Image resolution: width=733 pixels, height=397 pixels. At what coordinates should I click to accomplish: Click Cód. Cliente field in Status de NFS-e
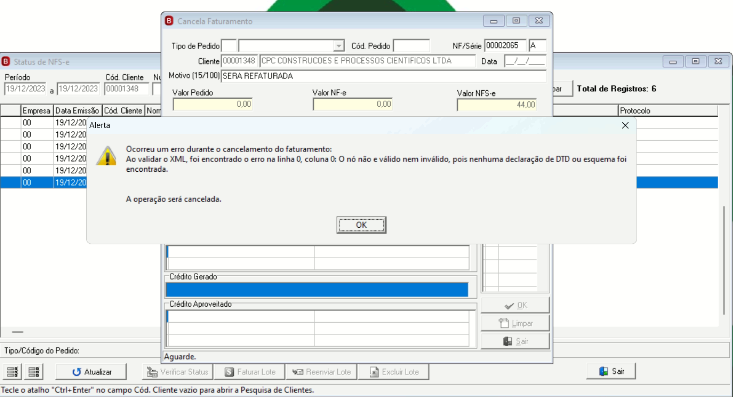tap(127, 89)
